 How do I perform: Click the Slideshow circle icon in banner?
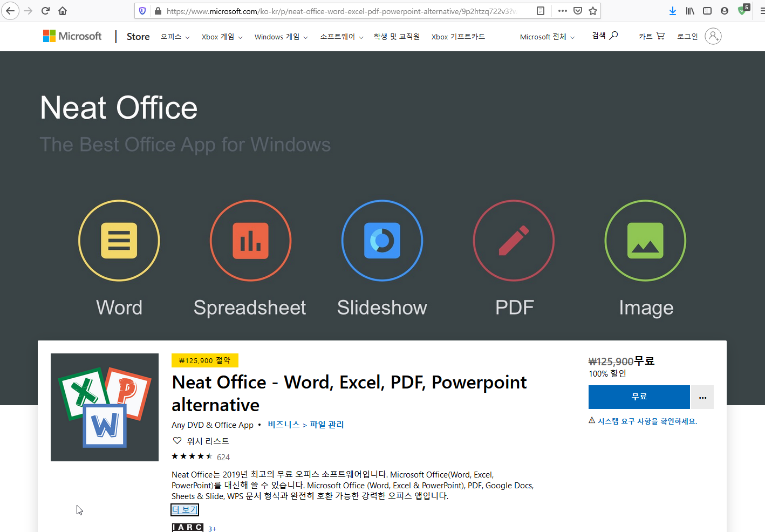[x=383, y=241]
